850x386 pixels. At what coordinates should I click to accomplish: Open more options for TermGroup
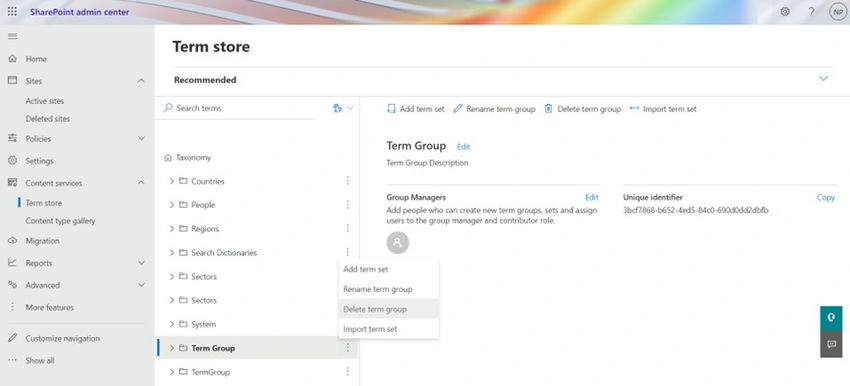tap(347, 371)
